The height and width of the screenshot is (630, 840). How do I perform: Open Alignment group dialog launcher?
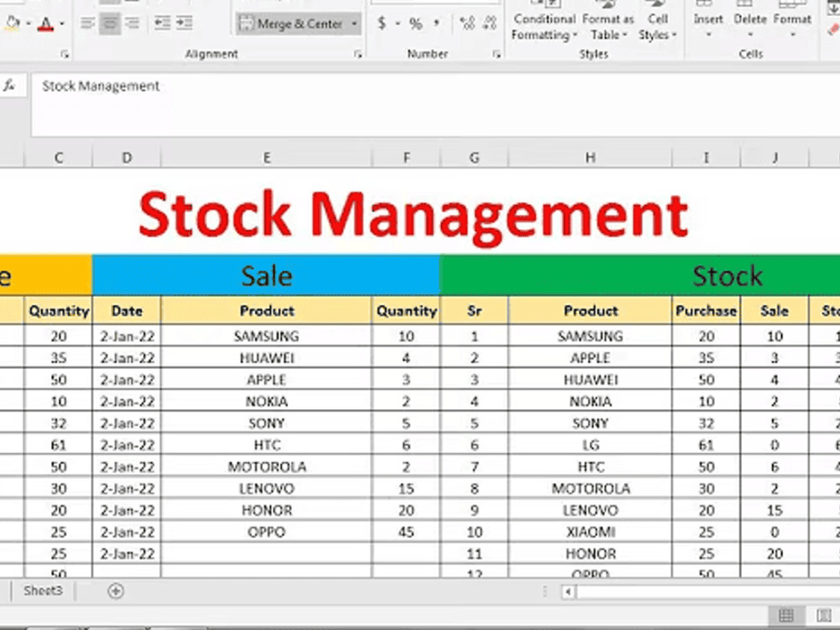pyautogui.click(x=358, y=54)
